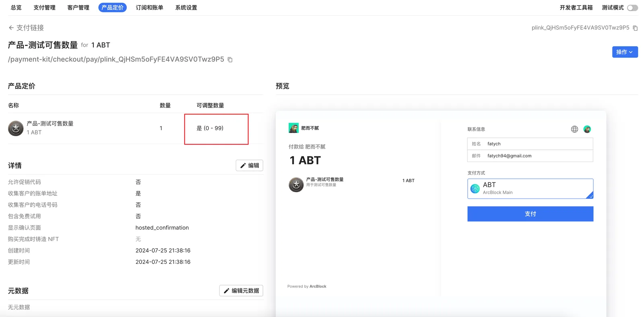This screenshot has width=644, height=317.
Task: Copy the plink ID at top right
Action: 635,28
